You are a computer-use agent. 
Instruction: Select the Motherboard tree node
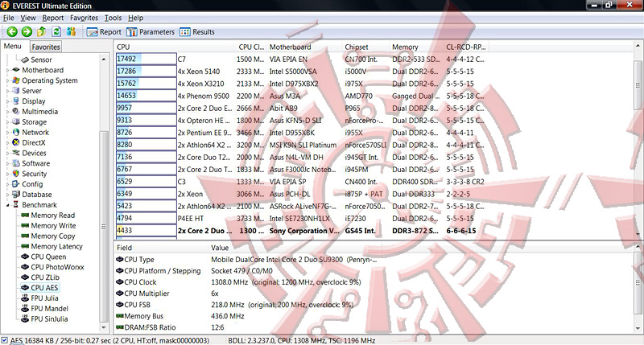click(43, 70)
